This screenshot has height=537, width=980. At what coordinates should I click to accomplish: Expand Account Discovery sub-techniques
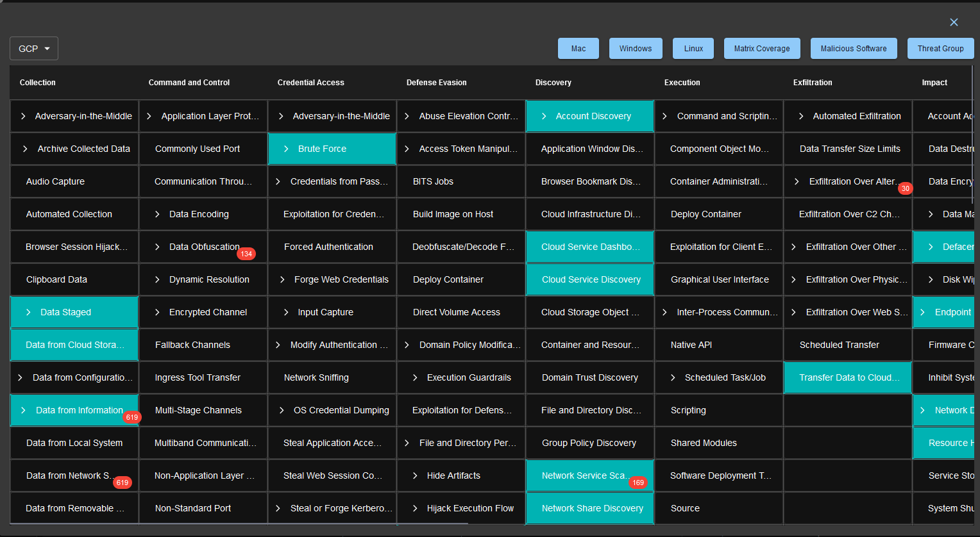544,116
